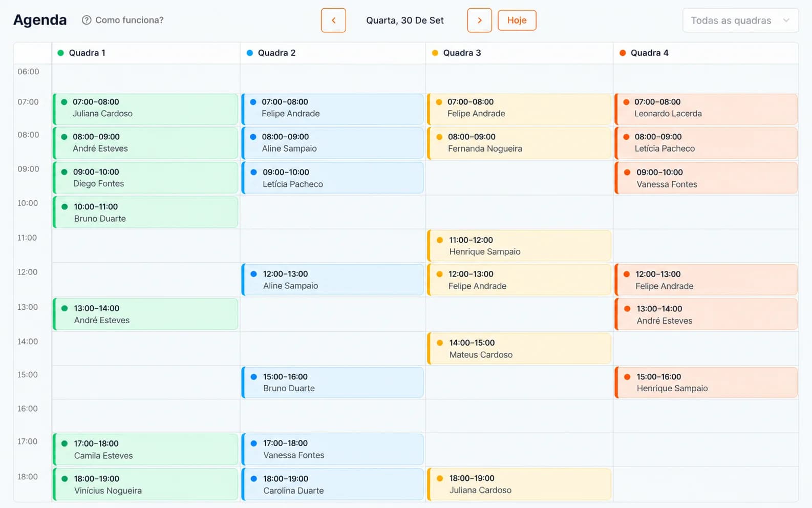
Task: Open Diego Fontes' 09:00 booking
Action: coord(145,178)
